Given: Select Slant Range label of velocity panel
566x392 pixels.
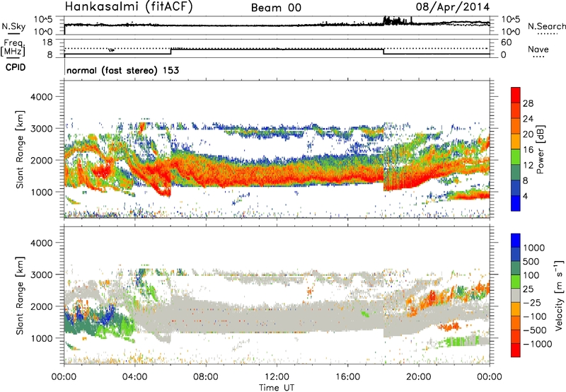Looking at the screenshot, I should click(x=20, y=295).
